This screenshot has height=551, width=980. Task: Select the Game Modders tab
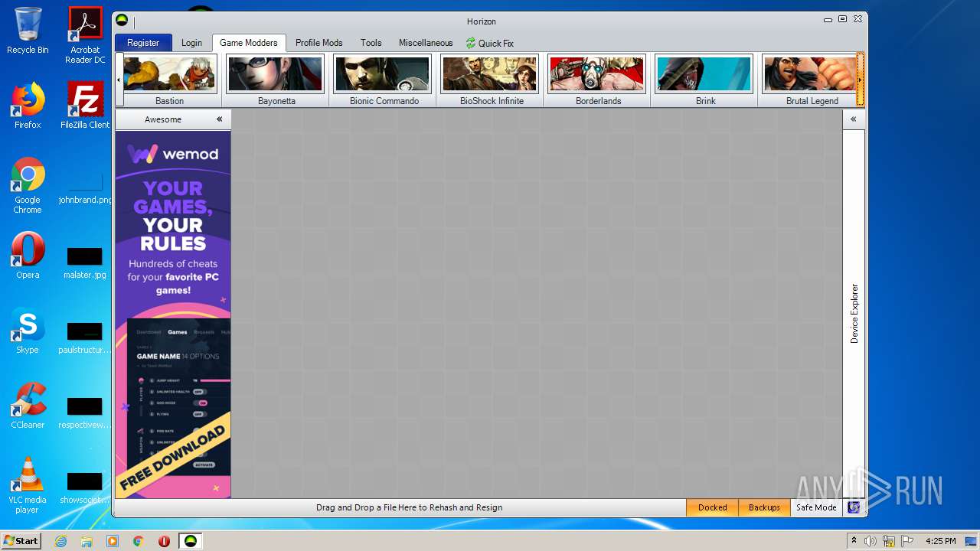[249, 43]
